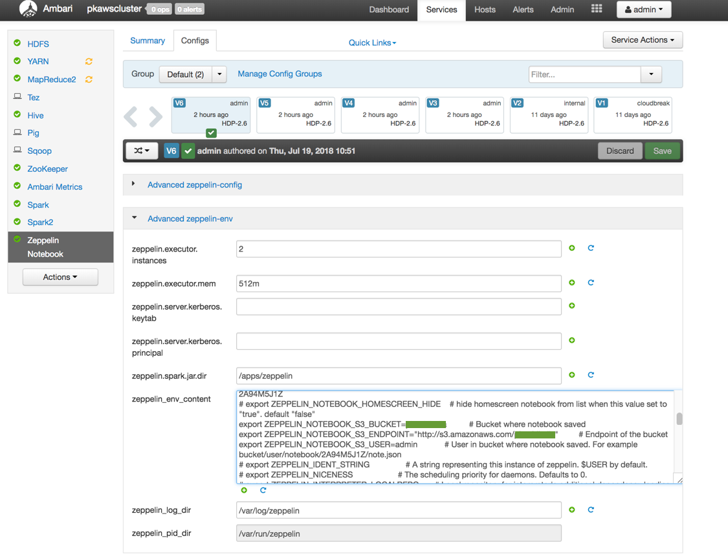Open the apps grid icon in the top bar
This screenshot has height=560, width=728.
(597, 9)
